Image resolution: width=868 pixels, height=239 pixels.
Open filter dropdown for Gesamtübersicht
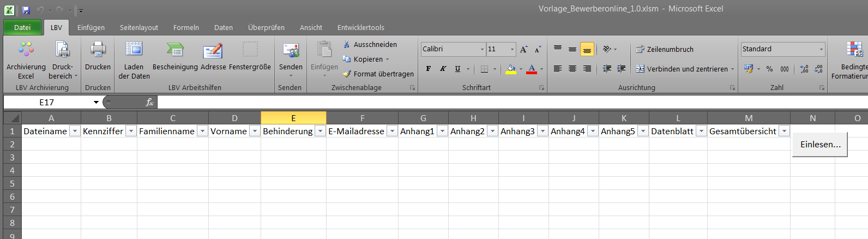[784, 131]
